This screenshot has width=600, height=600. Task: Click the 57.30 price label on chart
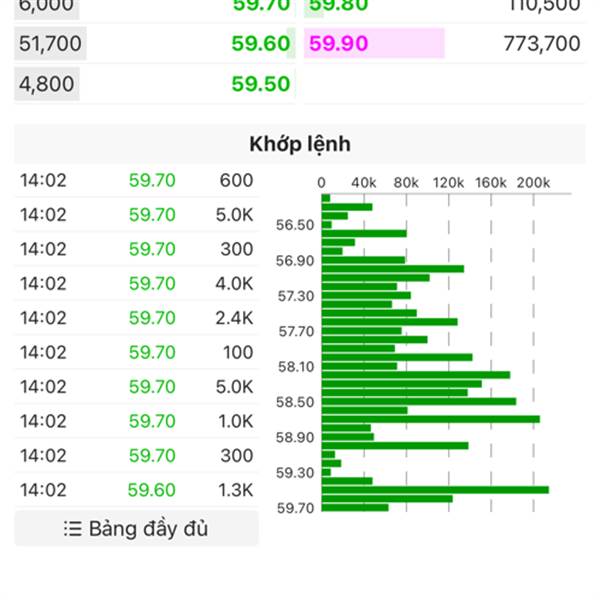tap(295, 296)
